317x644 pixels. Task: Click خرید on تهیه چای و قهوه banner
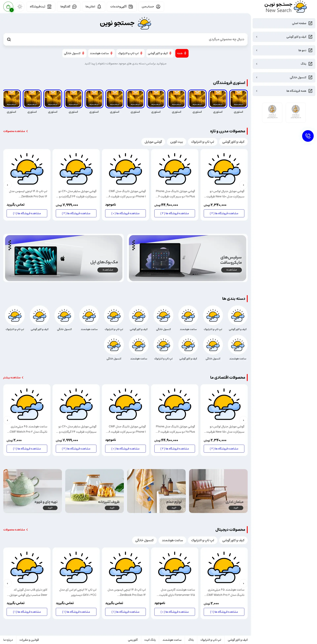tap(50, 508)
